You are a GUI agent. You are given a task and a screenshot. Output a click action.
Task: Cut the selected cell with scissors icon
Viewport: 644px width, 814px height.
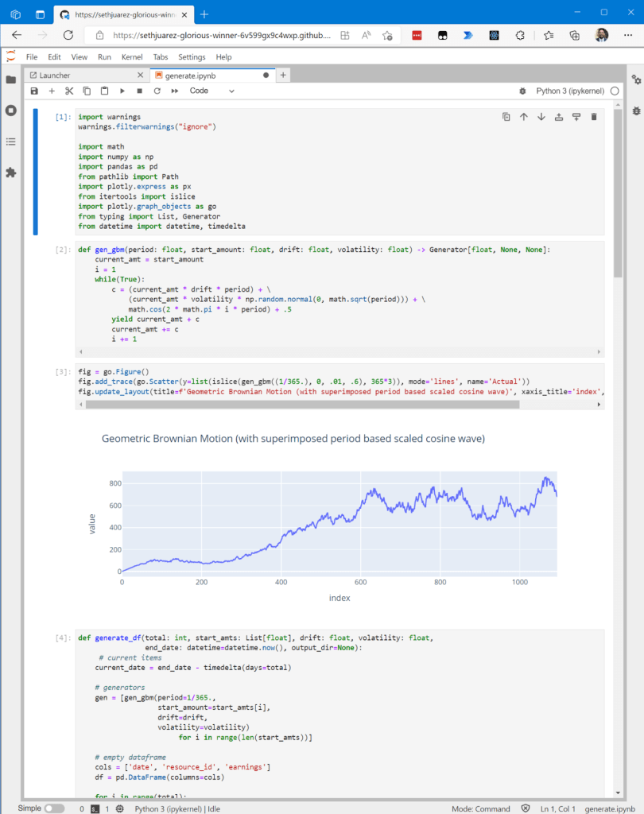(69, 91)
